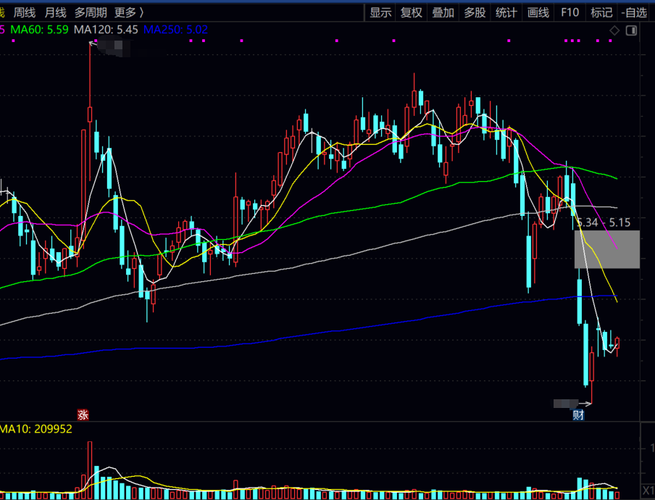
Task: Open the 复权 price adjustment menu
Action: [411, 13]
